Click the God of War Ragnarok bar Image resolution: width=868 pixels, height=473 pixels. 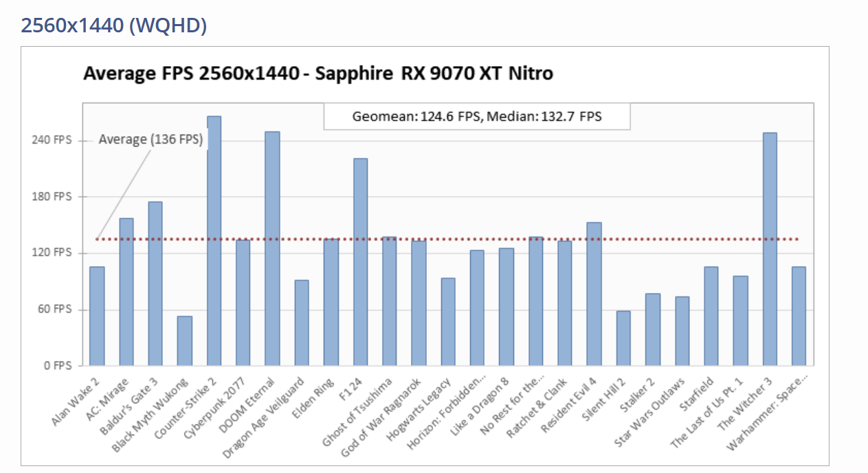coord(419,303)
